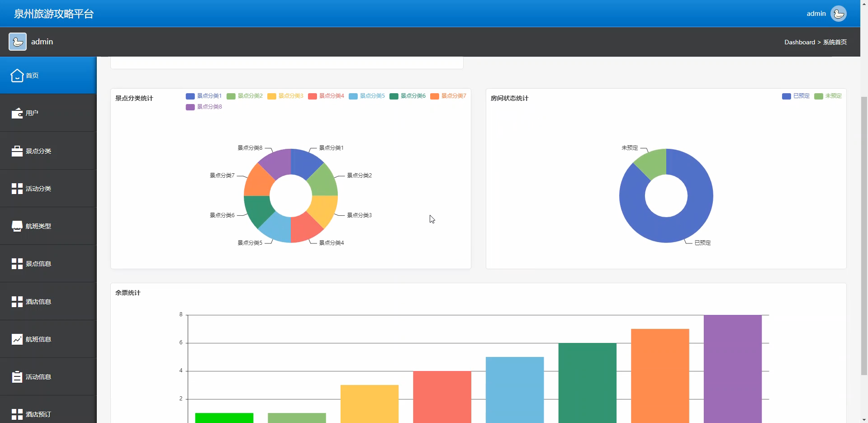Open the 航班信息 sidebar menu
Viewport: 868px width, 423px height.
(48, 339)
